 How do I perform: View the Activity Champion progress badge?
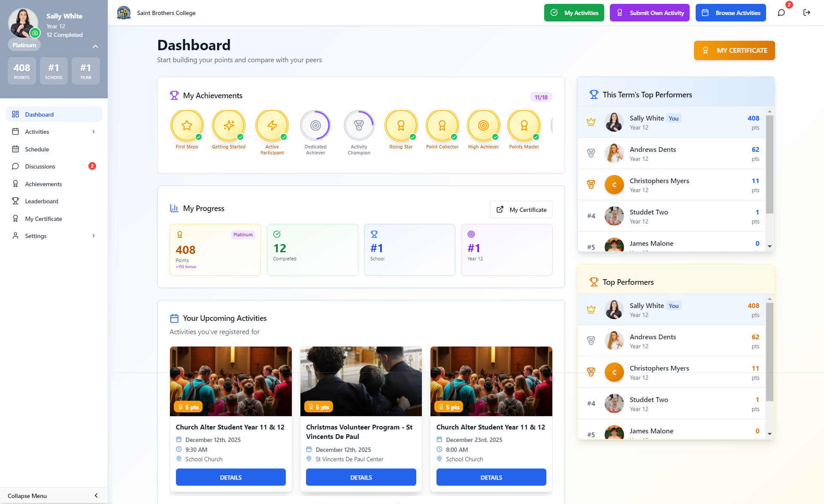[359, 133]
